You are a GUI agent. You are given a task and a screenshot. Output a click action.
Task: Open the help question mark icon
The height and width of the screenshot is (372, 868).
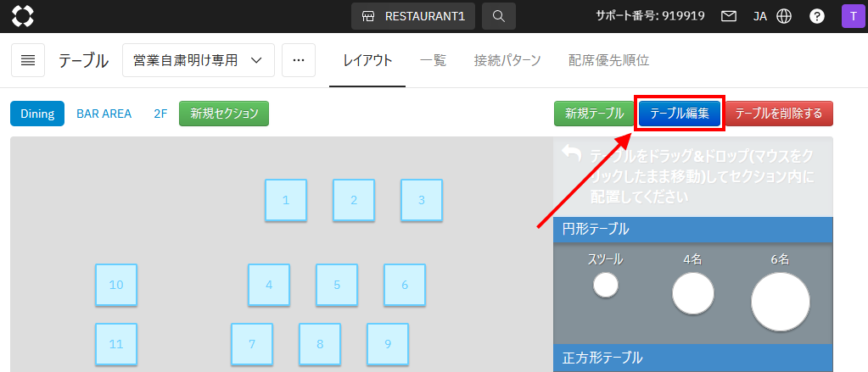tap(817, 16)
